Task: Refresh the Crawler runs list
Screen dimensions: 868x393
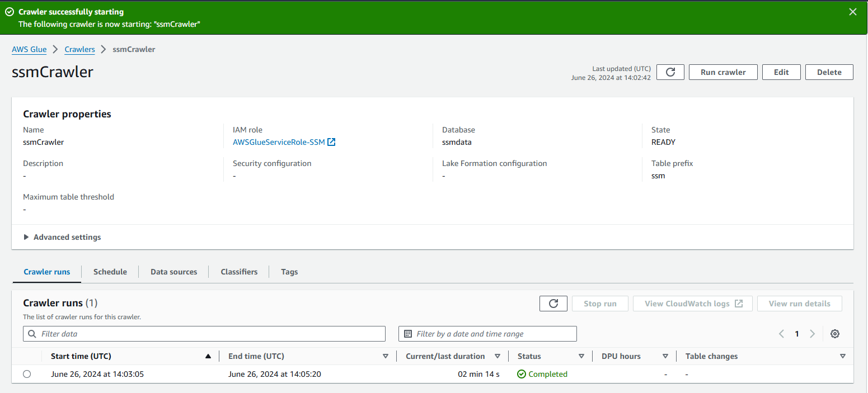Action: pos(553,304)
